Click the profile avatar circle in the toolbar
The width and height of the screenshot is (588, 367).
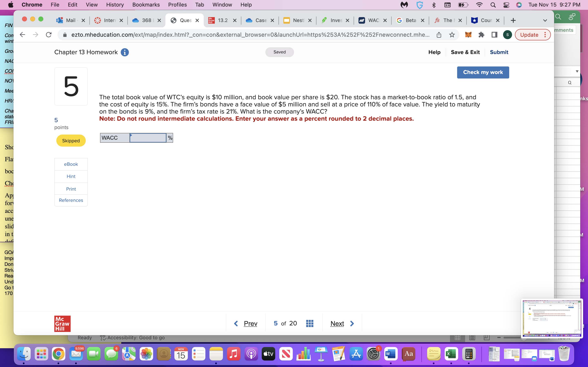[508, 35]
